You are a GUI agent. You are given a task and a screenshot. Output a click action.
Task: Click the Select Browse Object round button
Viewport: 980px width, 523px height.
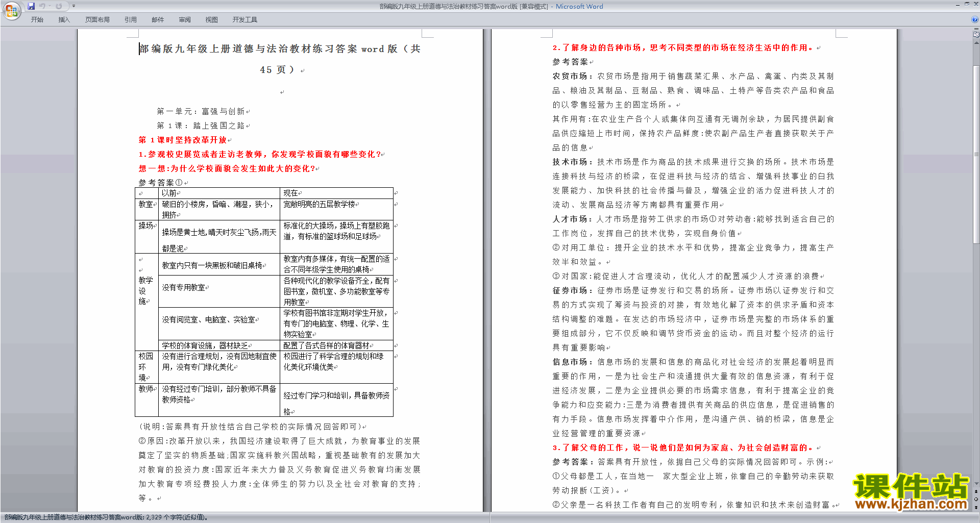tap(976, 500)
